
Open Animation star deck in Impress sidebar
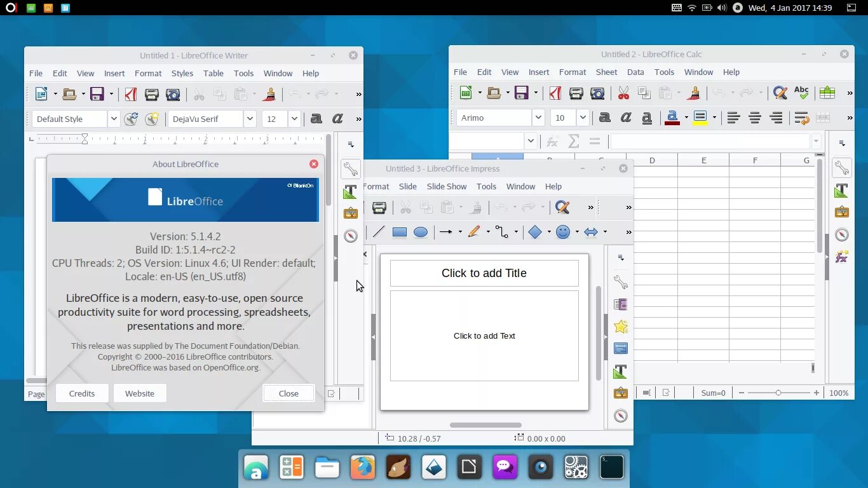pos(621,327)
